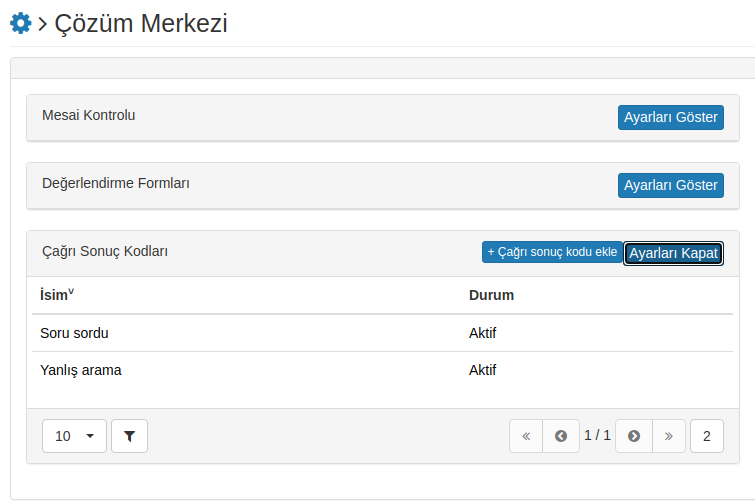Click the Durum column header
The width and height of the screenshot is (755, 501).
pyautogui.click(x=491, y=295)
